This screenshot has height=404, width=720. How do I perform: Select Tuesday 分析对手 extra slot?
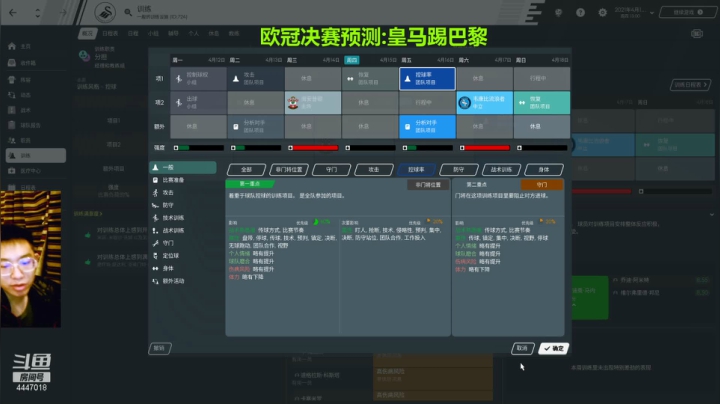click(256, 126)
